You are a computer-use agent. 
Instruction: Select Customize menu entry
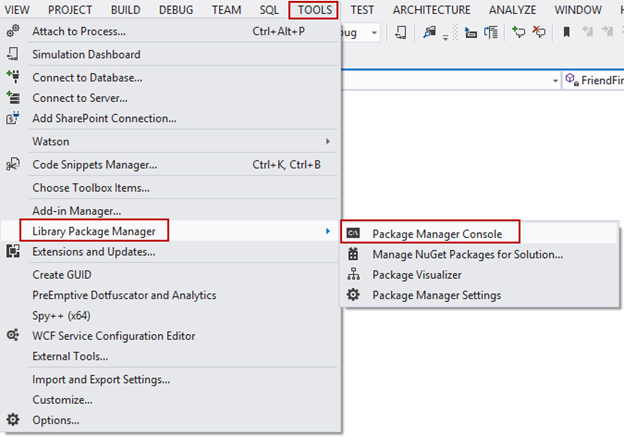[x=171, y=400]
